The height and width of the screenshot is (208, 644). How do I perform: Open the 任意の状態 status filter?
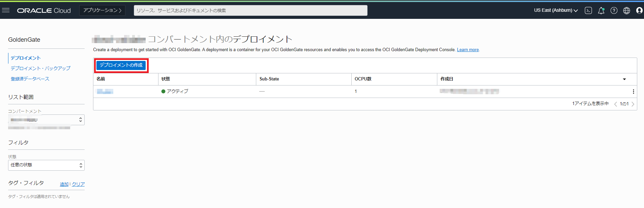46,165
